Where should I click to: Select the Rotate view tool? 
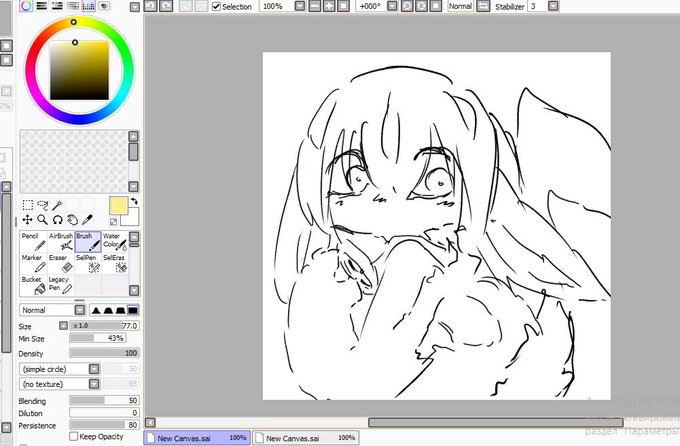pyautogui.click(x=57, y=220)
